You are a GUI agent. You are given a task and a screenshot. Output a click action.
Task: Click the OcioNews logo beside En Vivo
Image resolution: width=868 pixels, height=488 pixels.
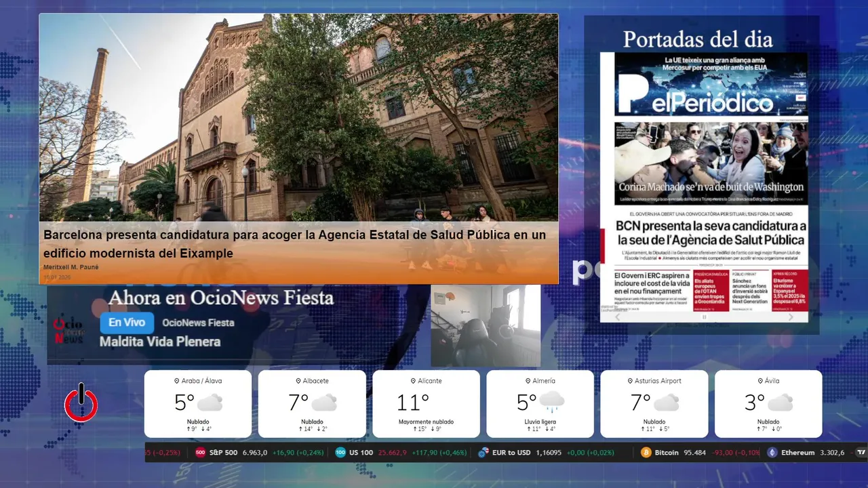pyautogui.click(x=68, y=331)
